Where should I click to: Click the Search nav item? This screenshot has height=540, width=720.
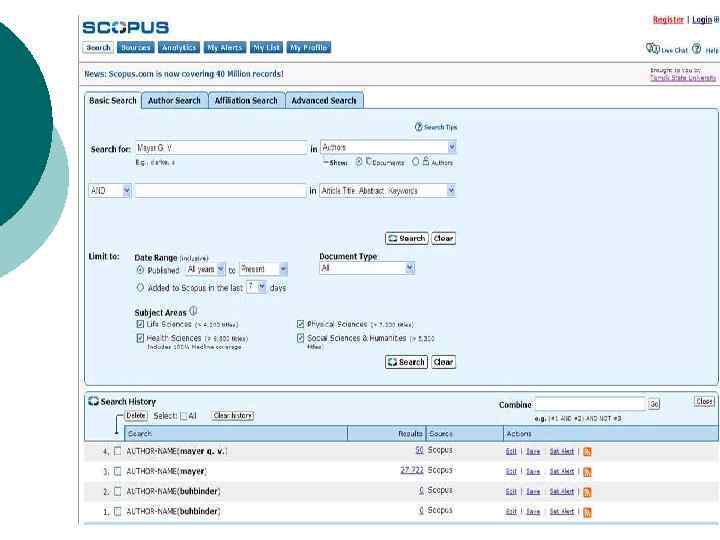click(x=98, y=47)
